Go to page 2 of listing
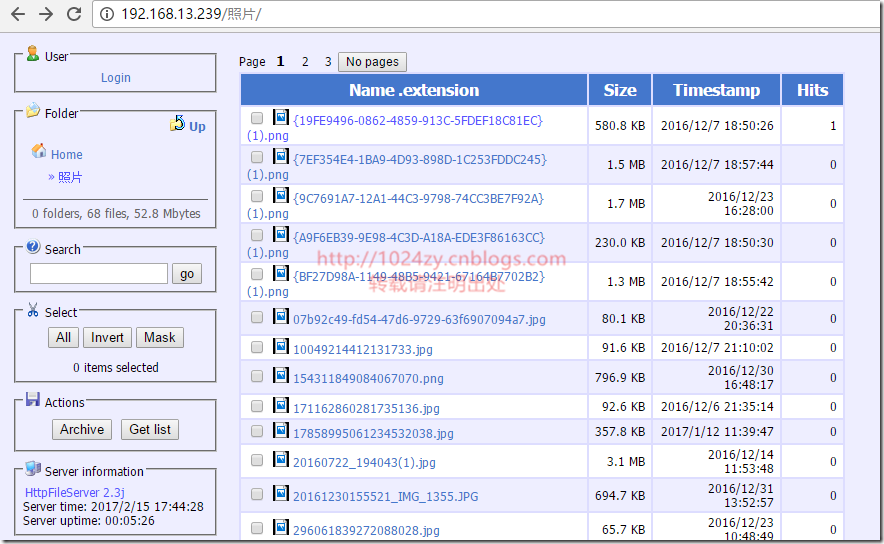Viewport: 884px width, 544px height. tap(305, 61)
